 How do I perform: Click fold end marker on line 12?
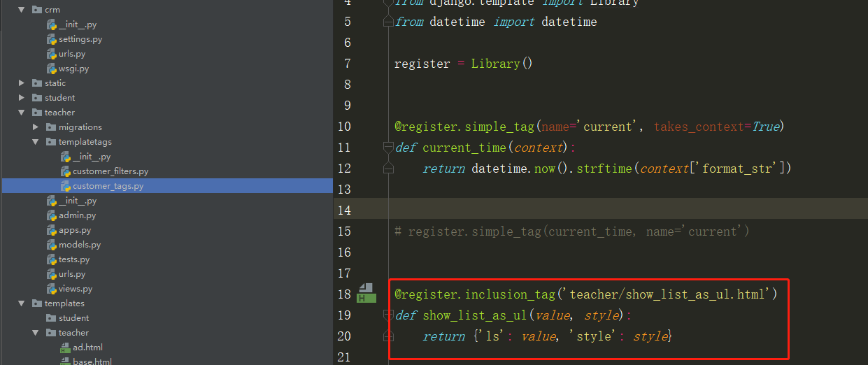coord(388,169)
